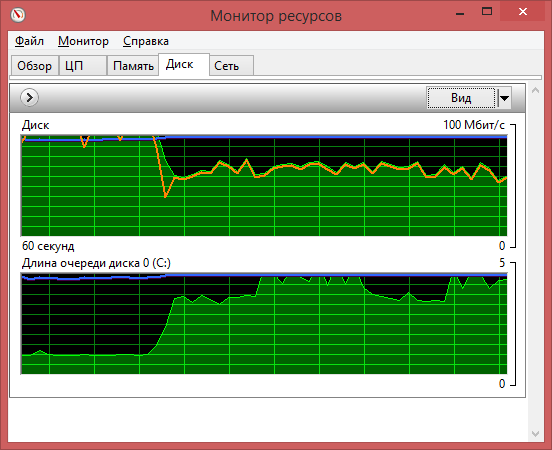Close the Монитор ресурсов window
Viewport: 552px width, 450px height.
point(523,12)
